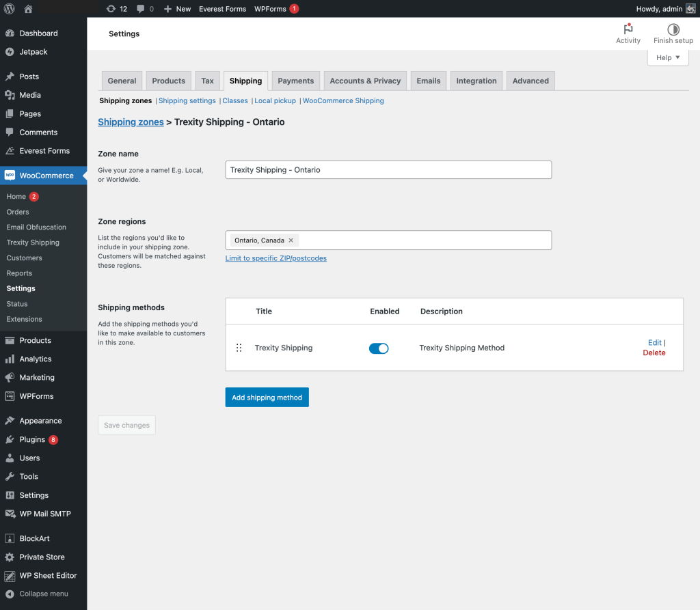Click the Add shipping method button
The width and height of the screenshot is (700, 610).
point(267,397)
